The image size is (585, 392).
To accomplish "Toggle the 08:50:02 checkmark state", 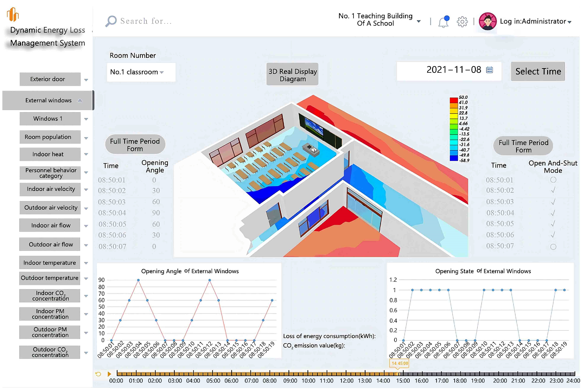I will pos(553,190).
